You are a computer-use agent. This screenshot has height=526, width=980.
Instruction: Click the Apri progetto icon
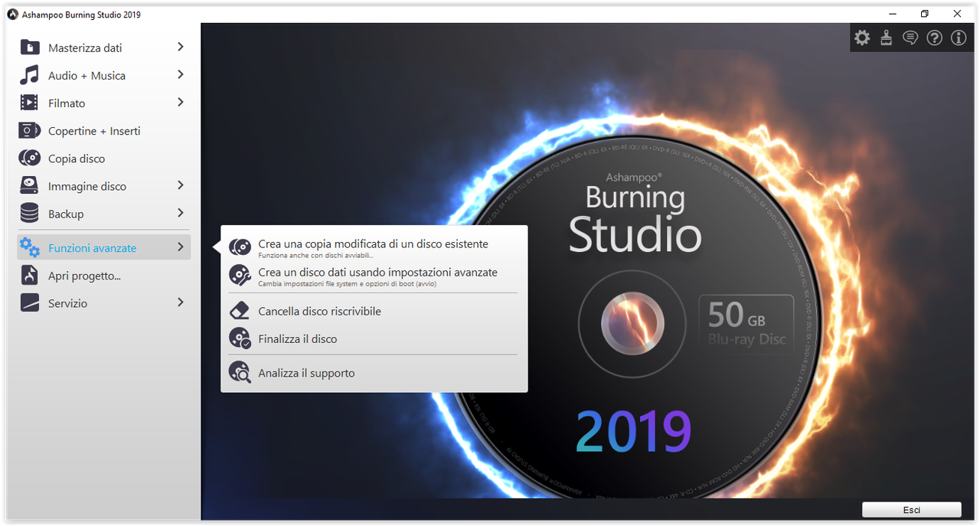point(29,276)
